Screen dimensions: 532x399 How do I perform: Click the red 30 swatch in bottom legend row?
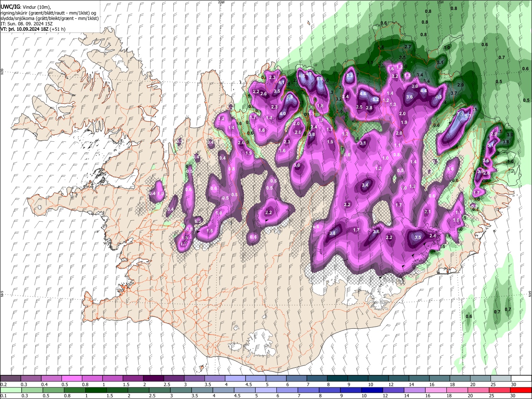[x=520, y=390]
